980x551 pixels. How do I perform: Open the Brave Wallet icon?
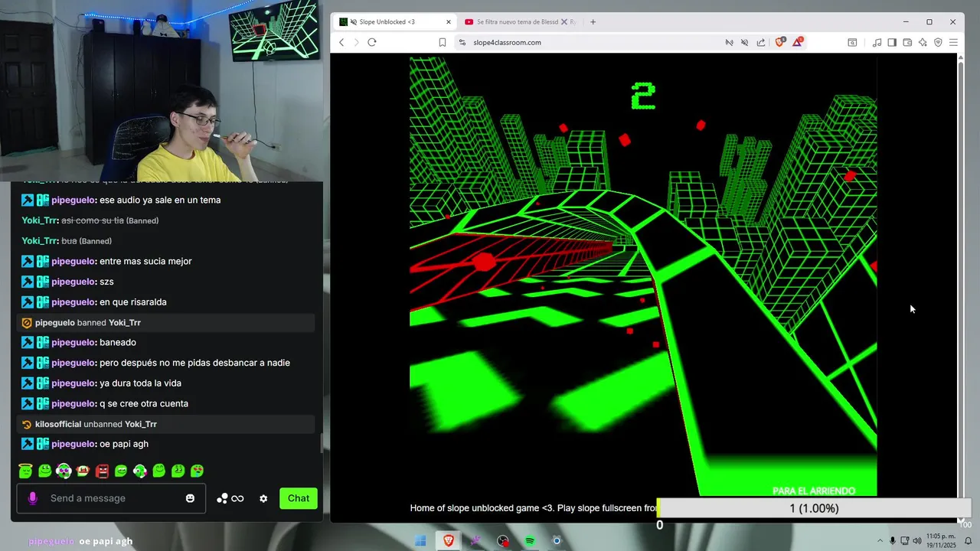tap(907, 42)
